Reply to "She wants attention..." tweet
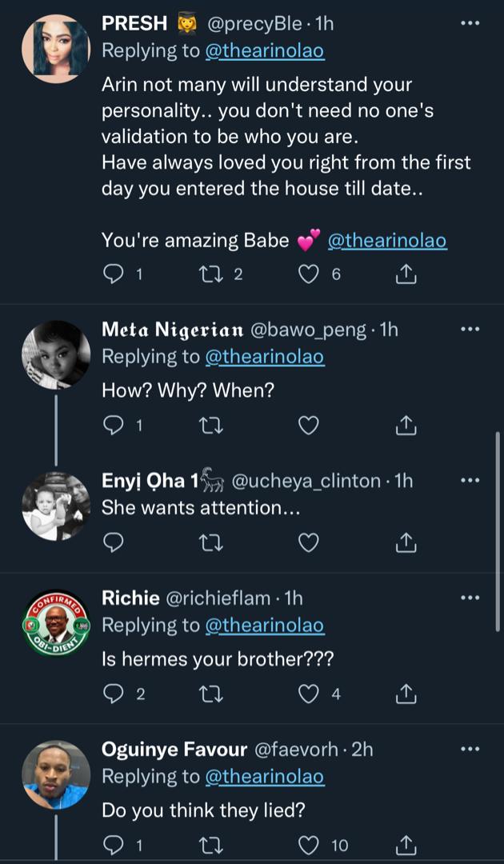The height and width of the screenshot is (864, 504). pos(114,543)
